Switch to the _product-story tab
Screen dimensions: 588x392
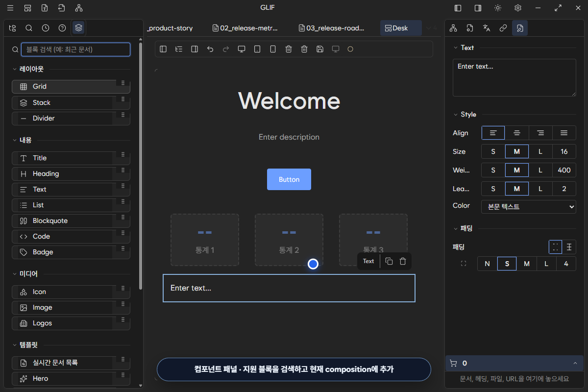170,28
